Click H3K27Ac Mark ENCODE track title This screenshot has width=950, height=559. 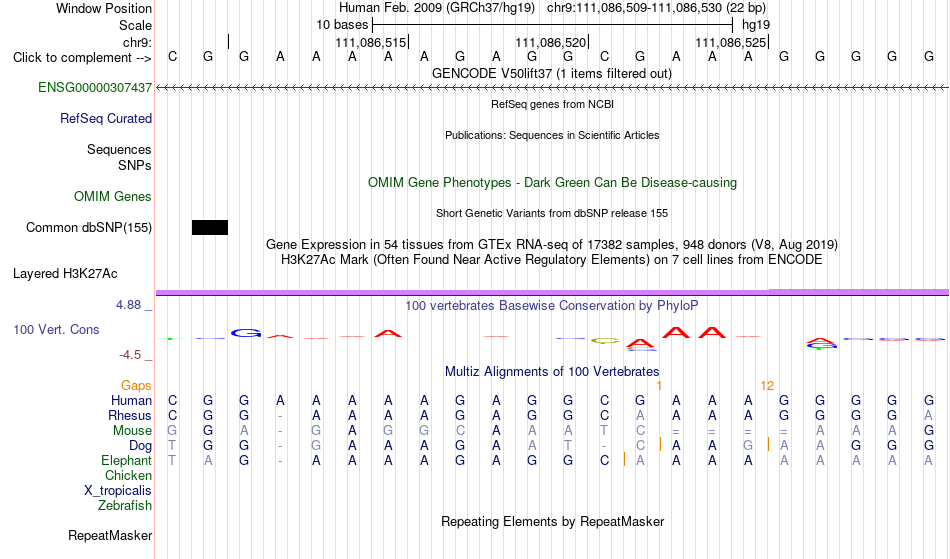pos(552,260)
